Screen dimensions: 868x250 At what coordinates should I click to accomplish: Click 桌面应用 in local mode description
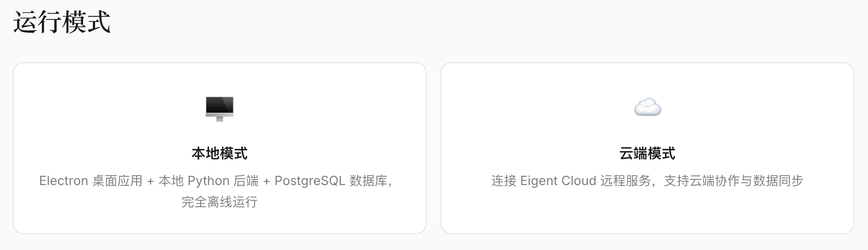point(118,181)
